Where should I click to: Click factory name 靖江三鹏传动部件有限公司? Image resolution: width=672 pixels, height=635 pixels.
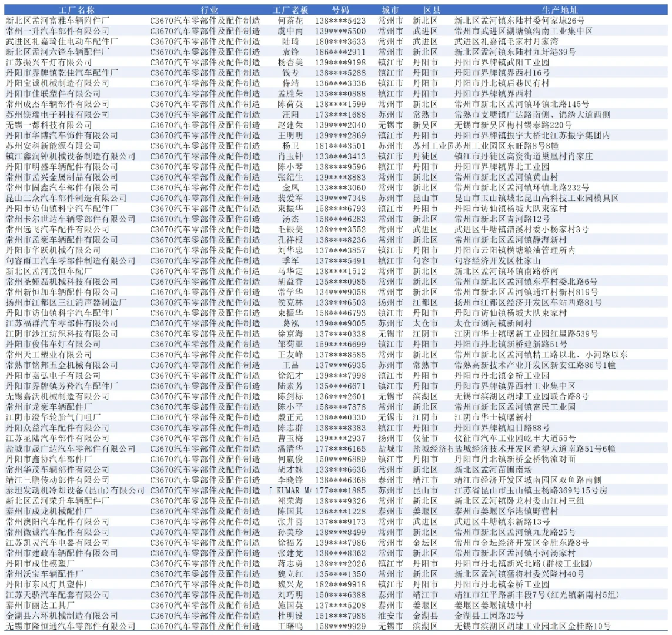58,480
